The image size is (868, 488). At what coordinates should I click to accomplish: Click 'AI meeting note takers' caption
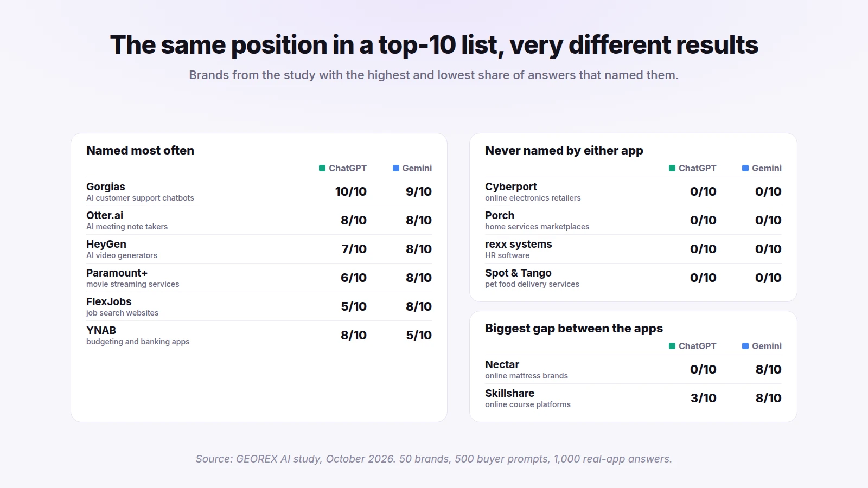[x=127, y=227]
